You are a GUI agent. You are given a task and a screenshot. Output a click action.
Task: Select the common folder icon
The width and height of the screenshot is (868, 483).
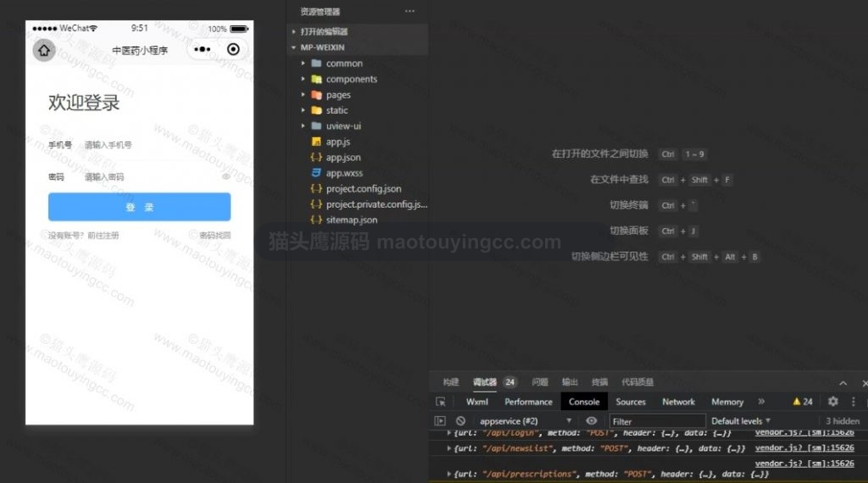point(317,63)
